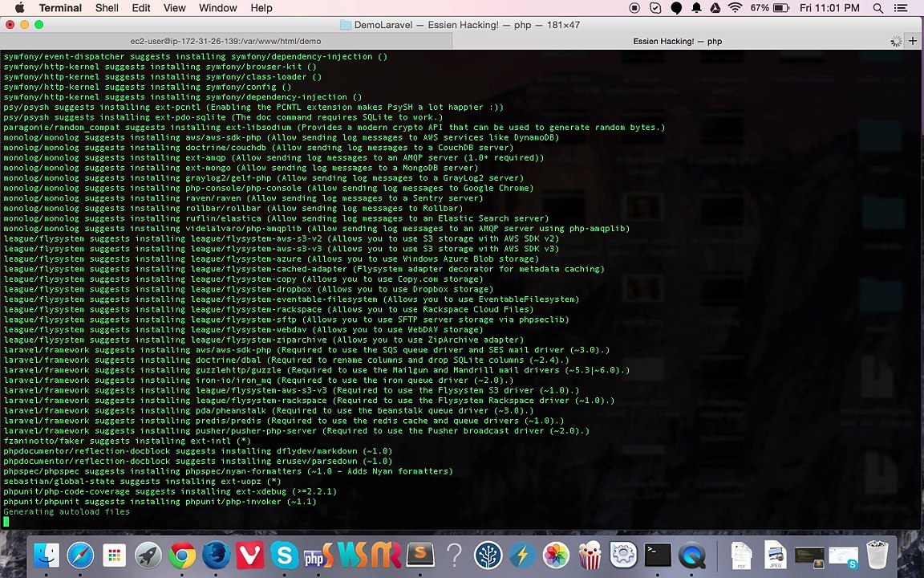Click the 'league/flysystem suggests installing league/flysystem-dropbox' line

pyautogui.click(x=248, y=289)
